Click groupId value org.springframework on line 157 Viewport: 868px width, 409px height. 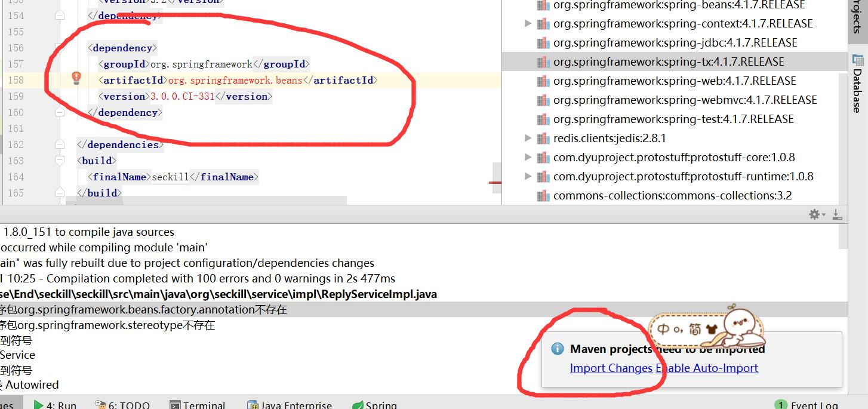click(201, 64)
